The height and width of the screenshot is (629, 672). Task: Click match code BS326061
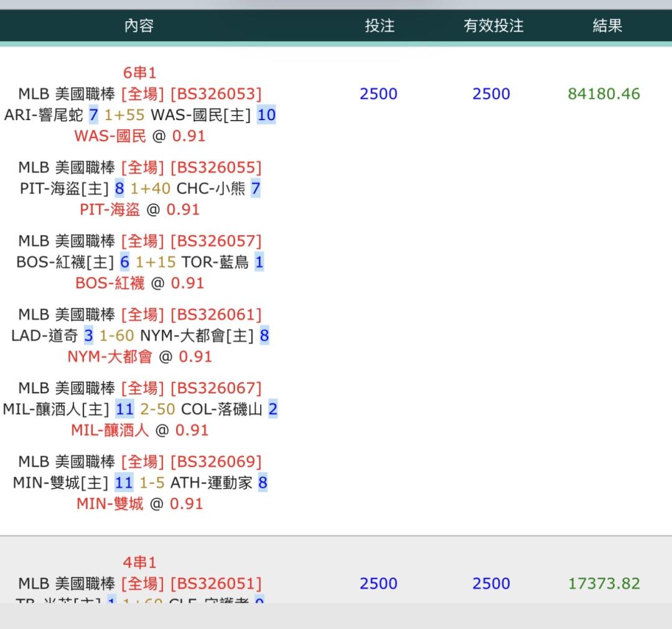[x=216, y=315]
